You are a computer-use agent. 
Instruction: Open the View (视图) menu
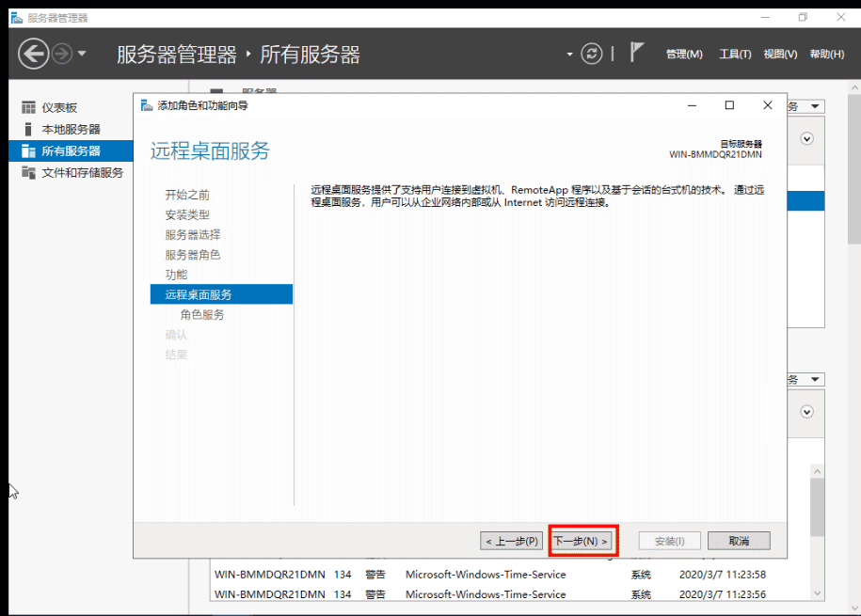click(x=779, y=54)
